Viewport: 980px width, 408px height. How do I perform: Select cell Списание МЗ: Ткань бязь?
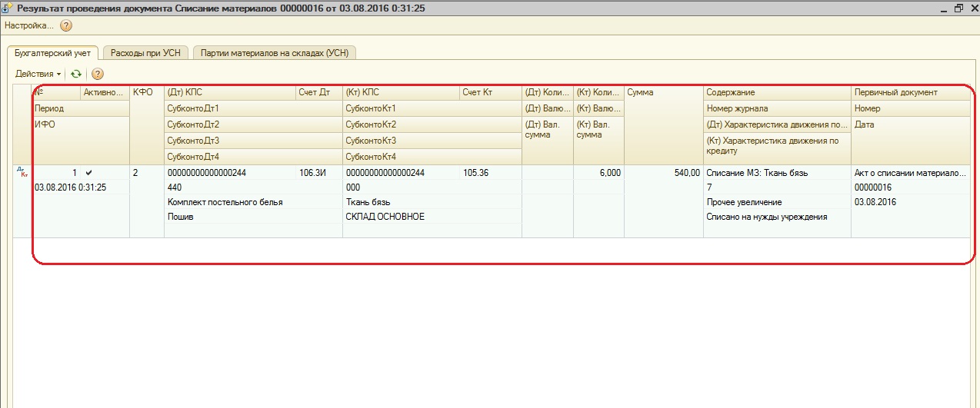point(777,173)
